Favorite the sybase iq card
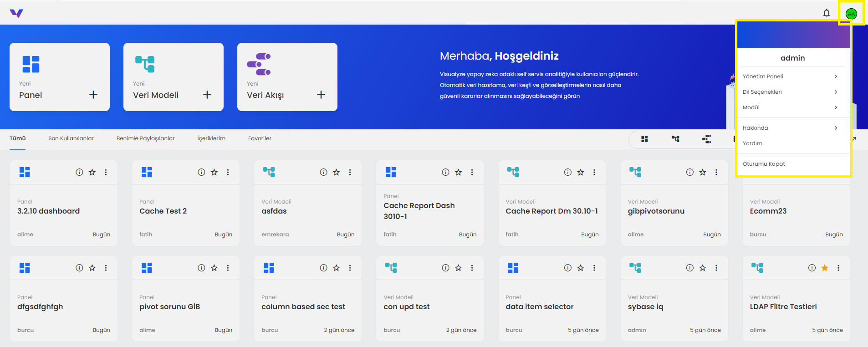Viewport: 868px width, 347px height. 702,268
